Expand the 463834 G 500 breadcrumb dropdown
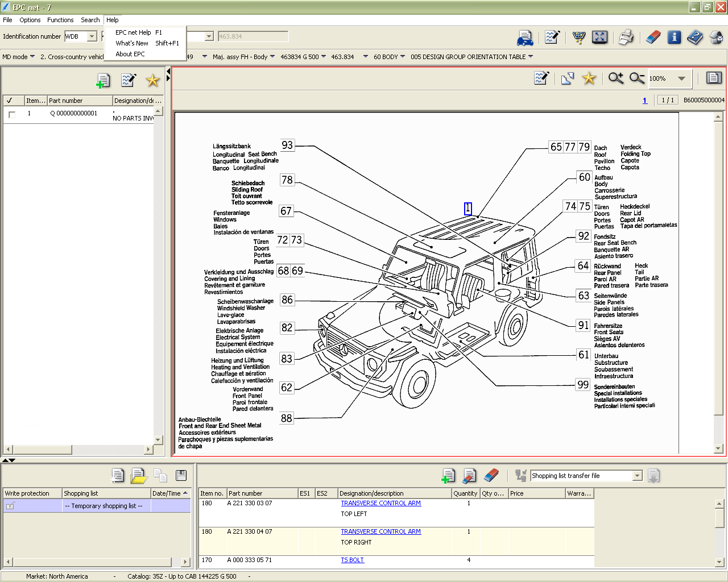The width and height of the screenshot is (728, 582). [324, 56]
